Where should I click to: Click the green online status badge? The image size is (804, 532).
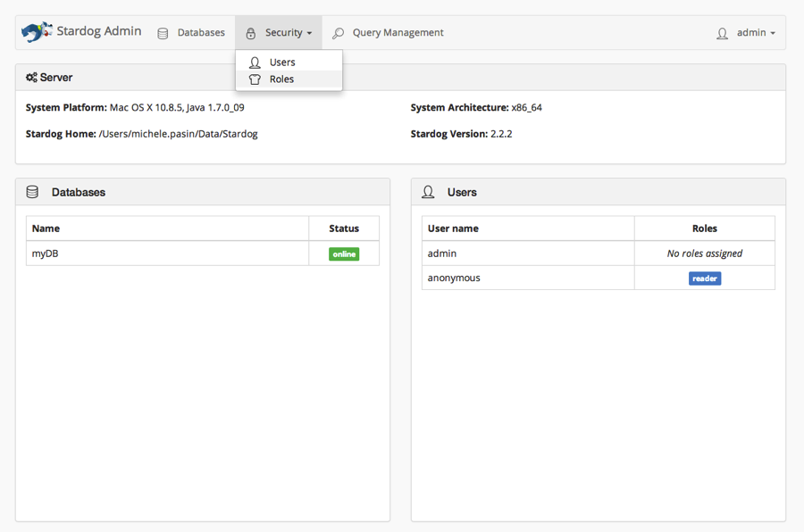[x=344, y=254]
